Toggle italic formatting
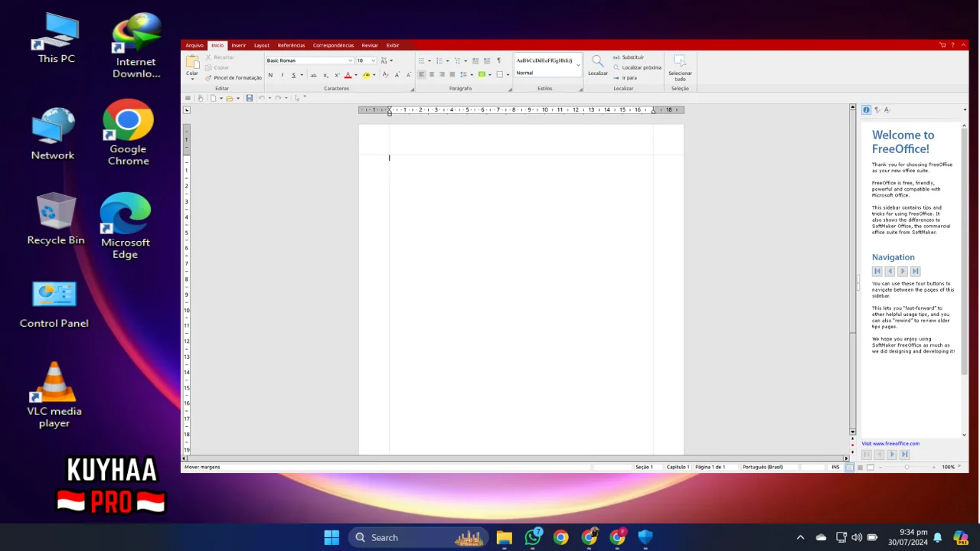Image resolution: width=980 pixels, height=551 pixels. [282, 75]
